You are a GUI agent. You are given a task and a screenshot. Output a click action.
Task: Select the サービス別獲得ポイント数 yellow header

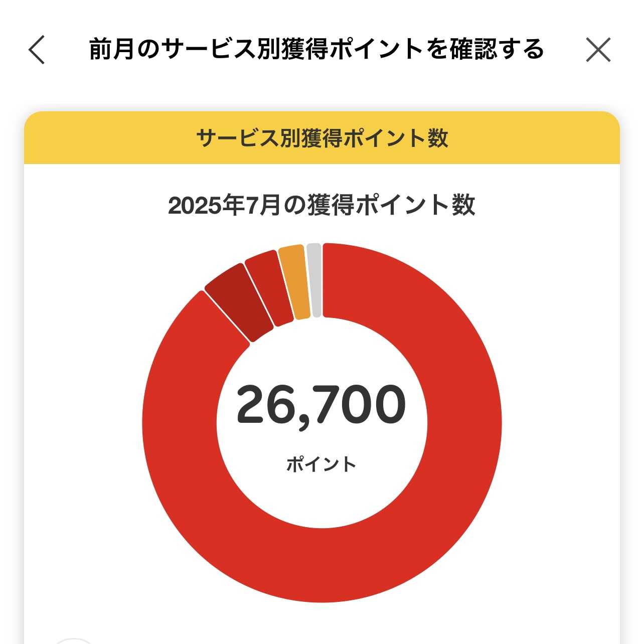(322, 138)
